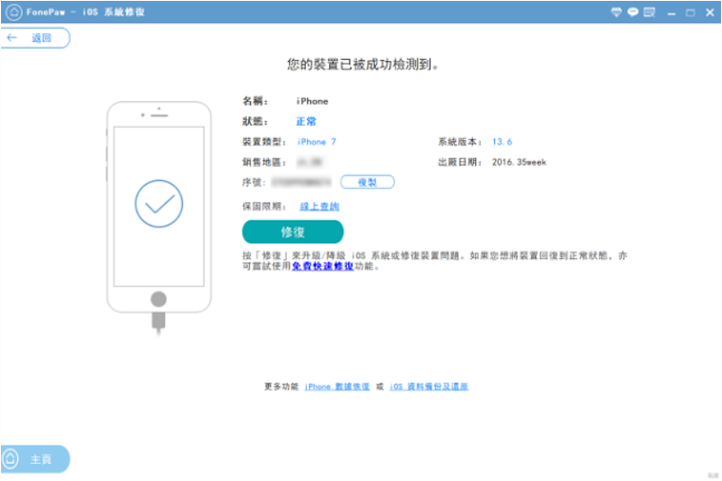This screenshot has height=481, width=722.
Task: Click the iPhone 7 device type value
Action: (317, 142)
